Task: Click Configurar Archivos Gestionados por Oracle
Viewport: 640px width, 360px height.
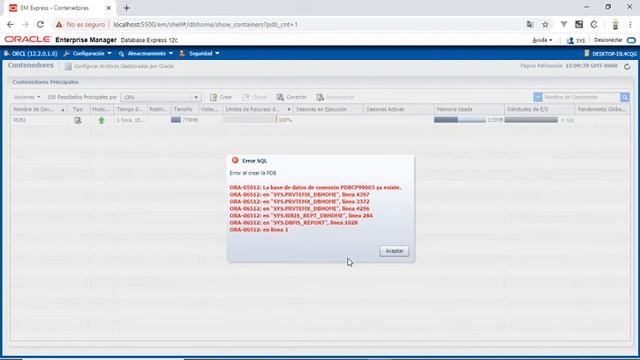Action: click(119, 66)
